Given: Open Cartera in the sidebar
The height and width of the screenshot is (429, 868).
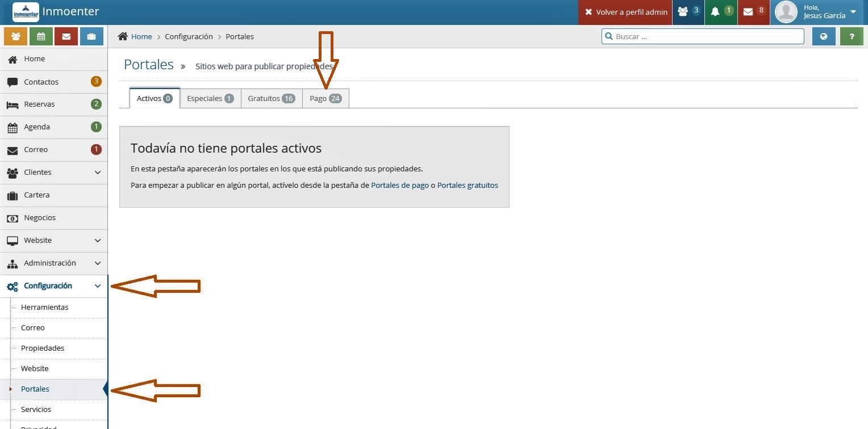Looking at the screenshot, I should [53, 195].
